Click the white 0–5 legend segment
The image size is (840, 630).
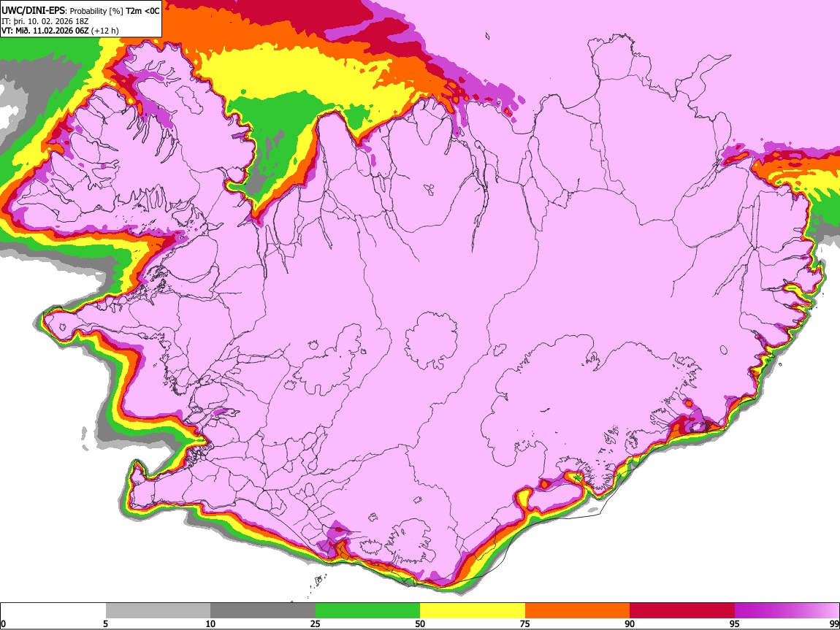pos(53,610)
